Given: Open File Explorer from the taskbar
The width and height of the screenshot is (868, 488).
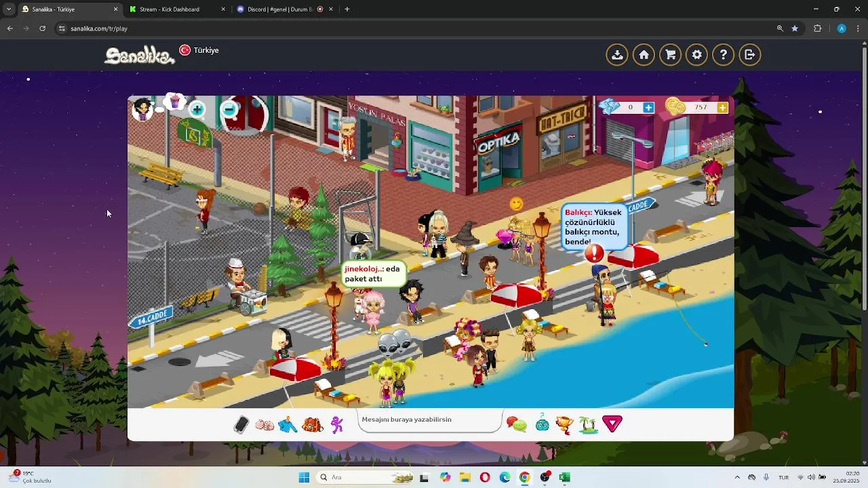Looking at the screenshot, I should click(x=465, y=477).
